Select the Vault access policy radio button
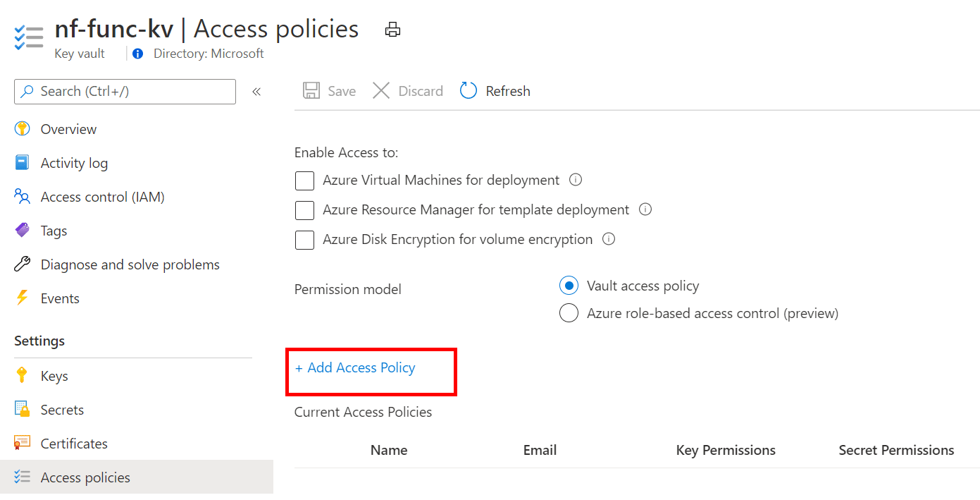This screenshot has height=500, width=980. [569, 286]
